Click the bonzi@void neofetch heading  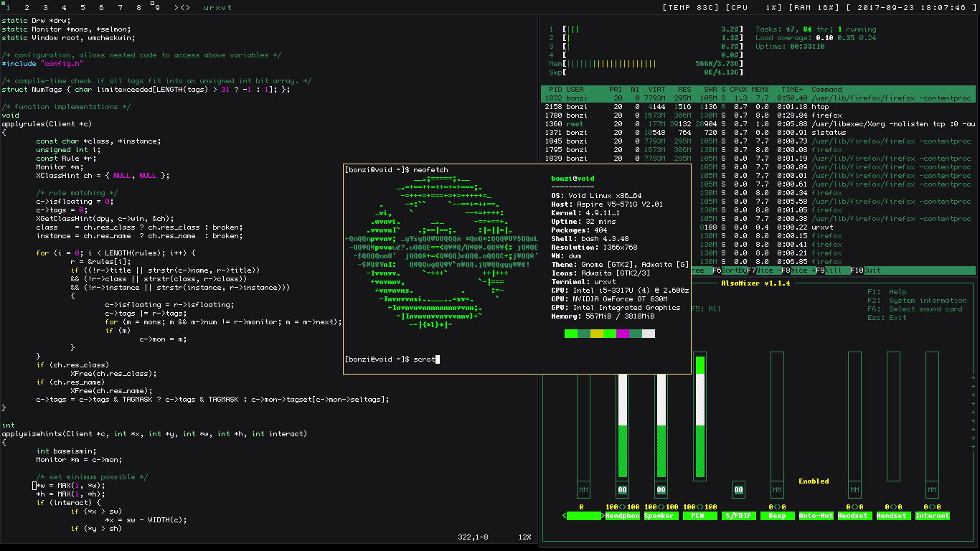[573, 179]
